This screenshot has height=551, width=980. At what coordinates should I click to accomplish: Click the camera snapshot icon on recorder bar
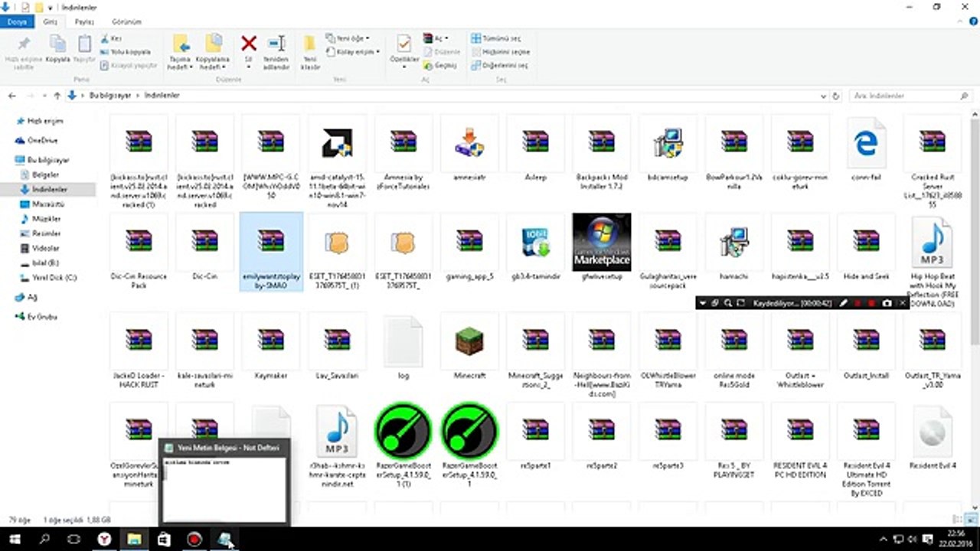pyautogui.click(x=887, y=303)
